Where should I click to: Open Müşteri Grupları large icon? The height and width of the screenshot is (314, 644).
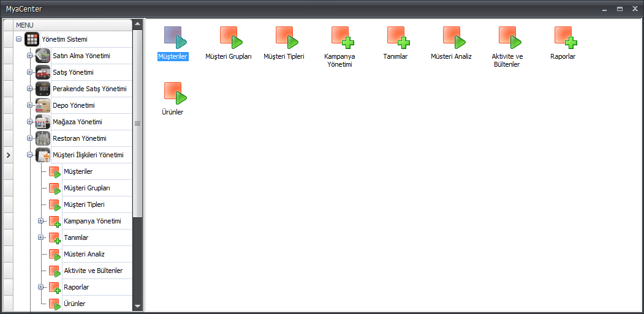(229, 38)
